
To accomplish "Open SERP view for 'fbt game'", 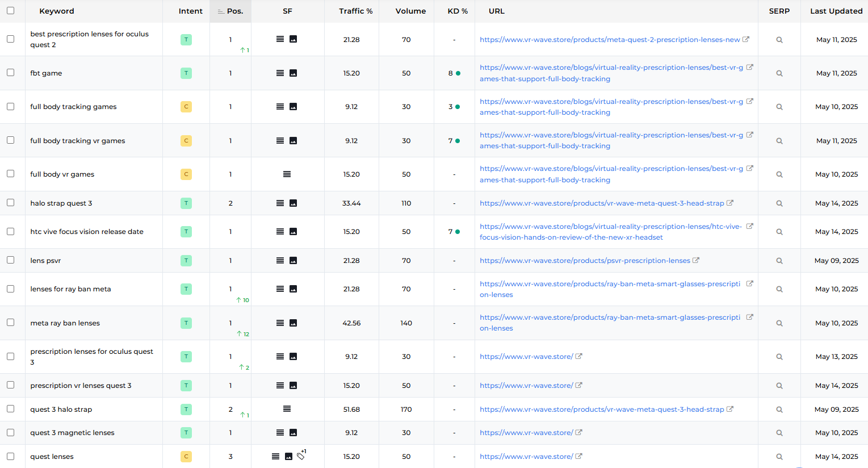I will click(779, 73).
